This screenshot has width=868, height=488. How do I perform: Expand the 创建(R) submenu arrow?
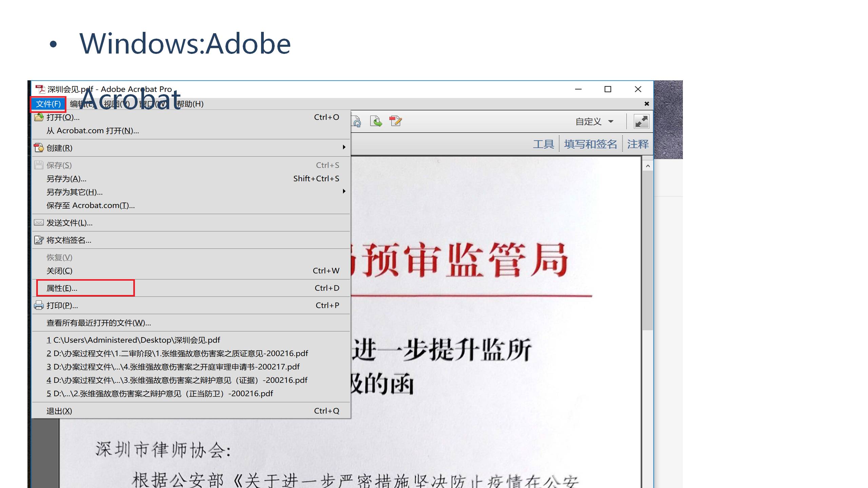344,147
